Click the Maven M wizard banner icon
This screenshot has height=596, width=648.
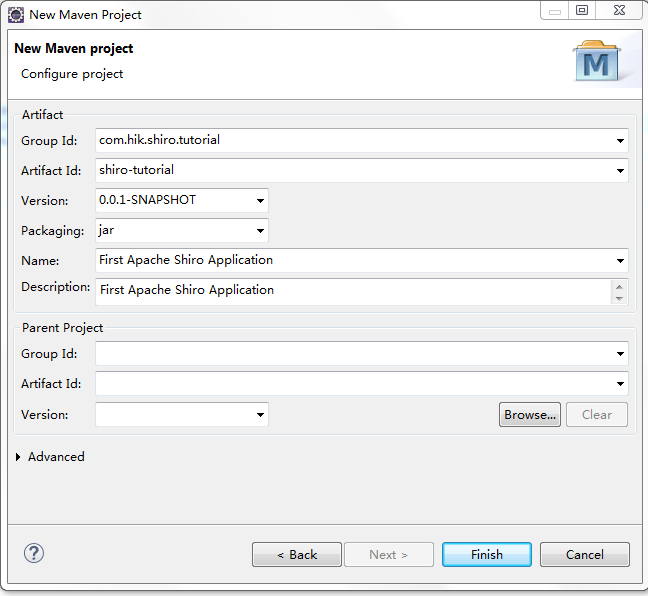(596, 61)
